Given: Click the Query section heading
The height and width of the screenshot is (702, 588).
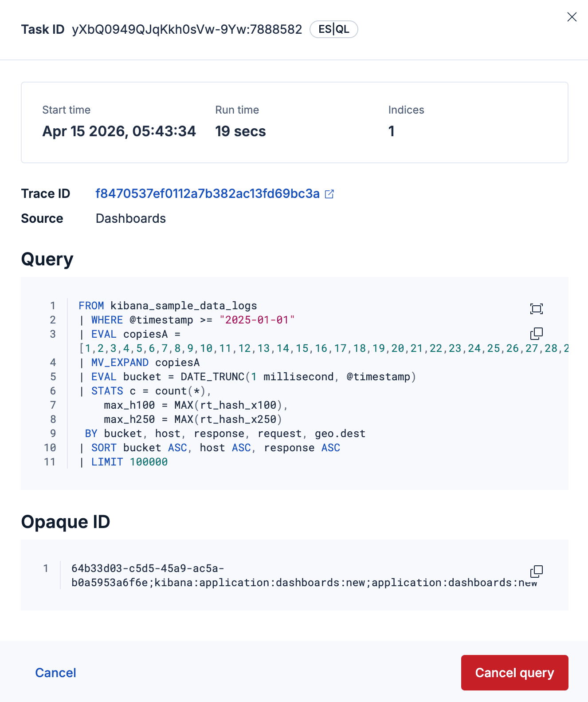Looking at the screenshot, I should (47, 259).
